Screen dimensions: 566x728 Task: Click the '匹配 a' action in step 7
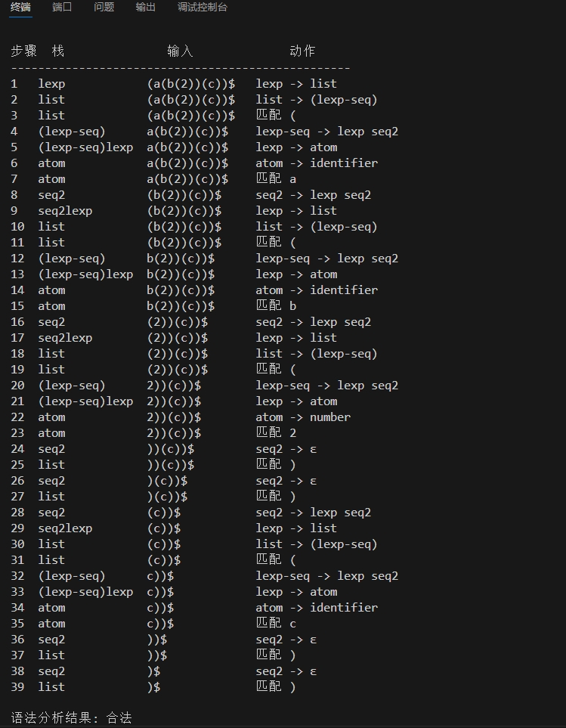tap(276, 179)
